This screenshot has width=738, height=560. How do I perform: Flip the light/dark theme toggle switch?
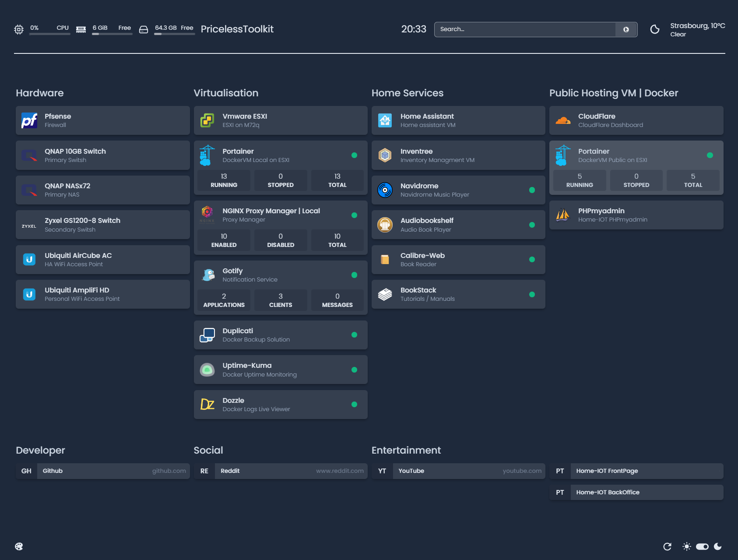click(702, 546)
